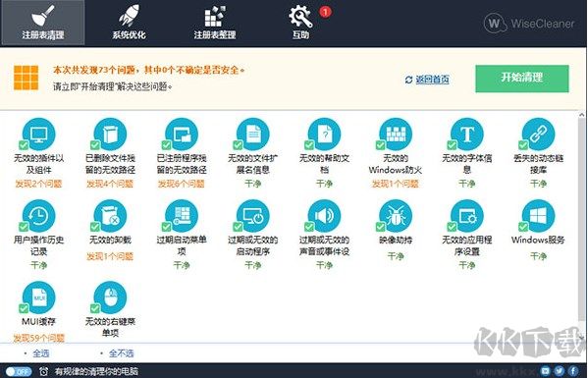Viewport: 588px width, 378px height.
Task: Click 发现4个问题 under 已删除文件残留的无效路径
Action: tap(110, 184)
